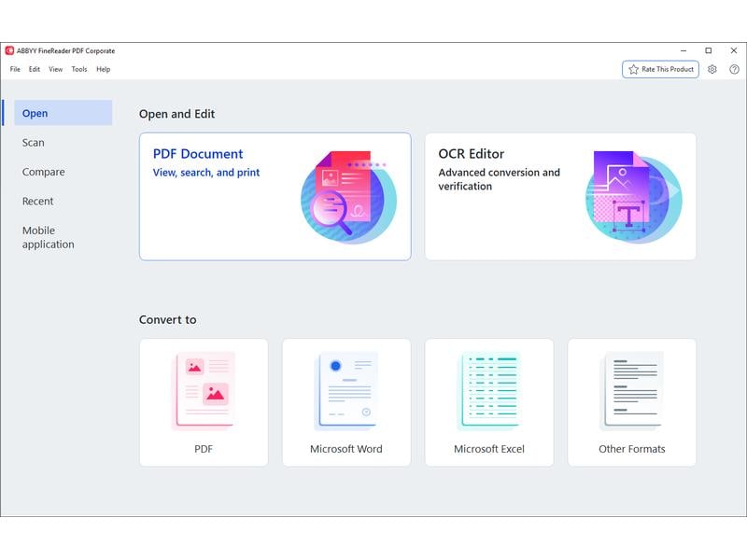Click the 'Convert to' heading
The height and width of the screenshot is (560, 747).
point(168,319)
